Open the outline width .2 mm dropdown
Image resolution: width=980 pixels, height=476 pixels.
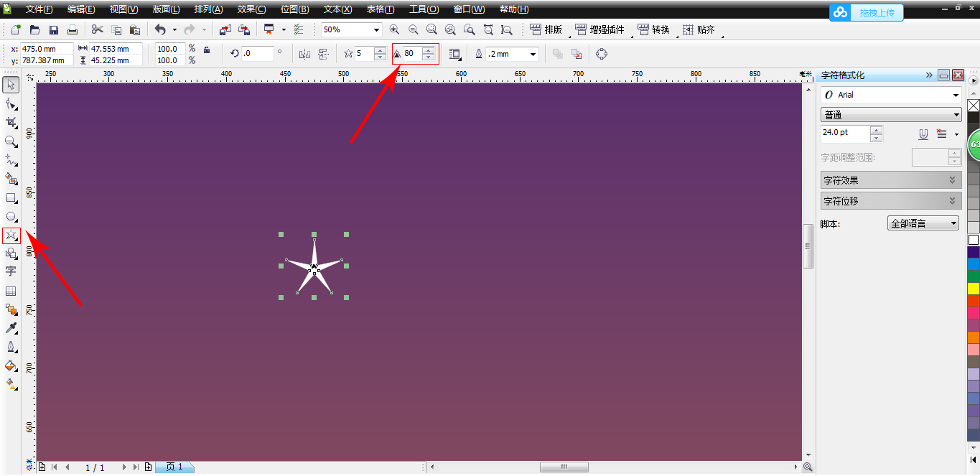pos(533,54)
